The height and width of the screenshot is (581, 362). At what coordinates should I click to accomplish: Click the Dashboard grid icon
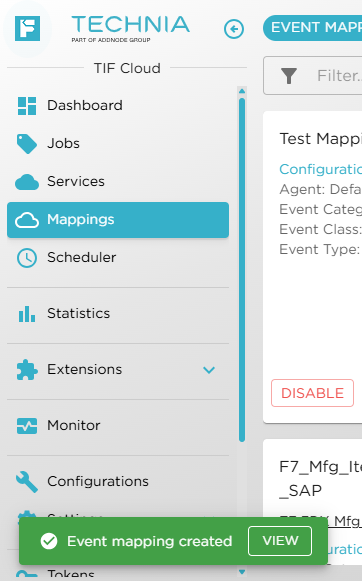click(27, 106)
